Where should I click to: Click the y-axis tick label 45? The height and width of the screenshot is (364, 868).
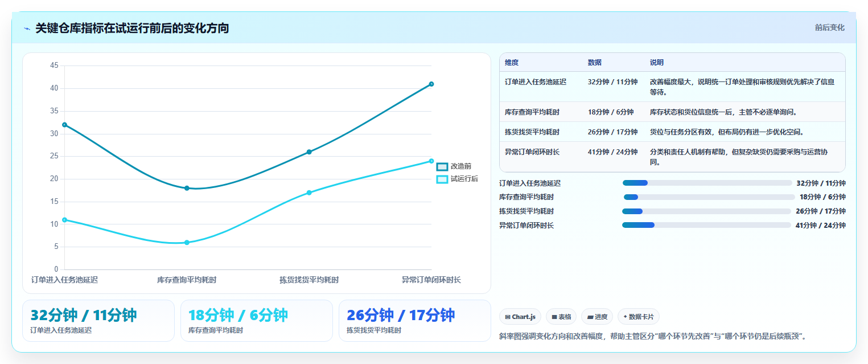click(54, 66)
